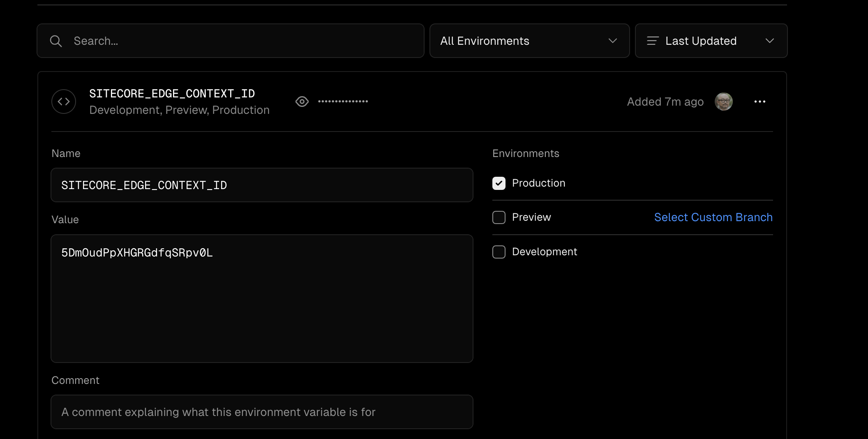Uncheck the Production environment checkbox
The image size is (868, 439).
click(499, 183)
